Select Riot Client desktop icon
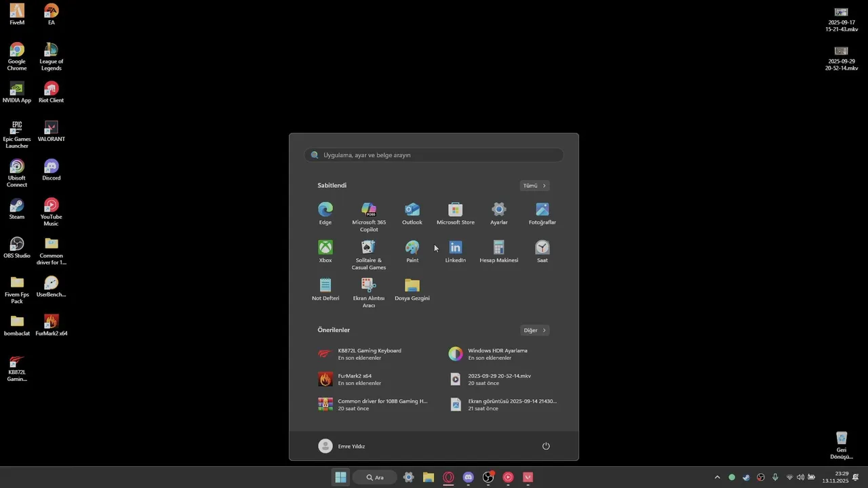The width and height of the screenshot is (868, 488). [x=51, y=93]
